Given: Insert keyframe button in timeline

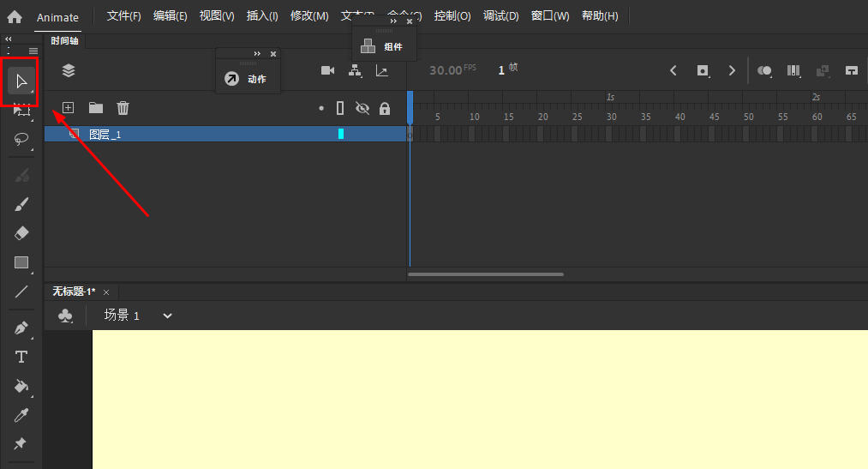Looking at the screenshot, I should tap(703, 70).
